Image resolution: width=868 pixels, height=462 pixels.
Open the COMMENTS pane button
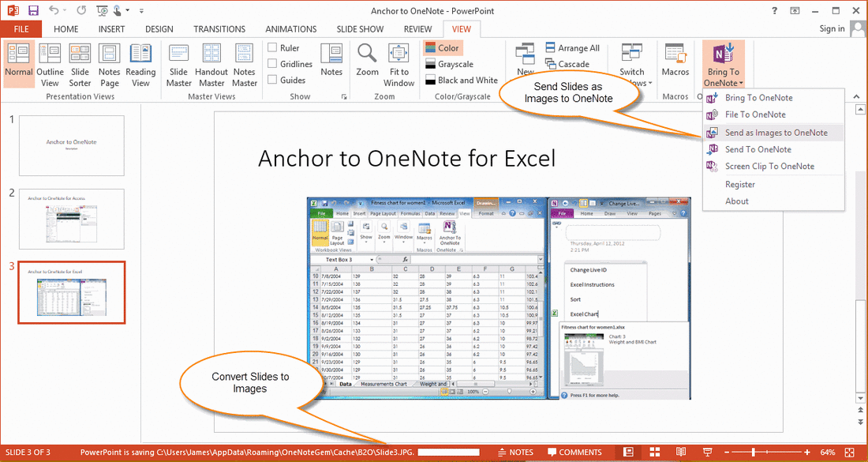(x=575, y=452)
